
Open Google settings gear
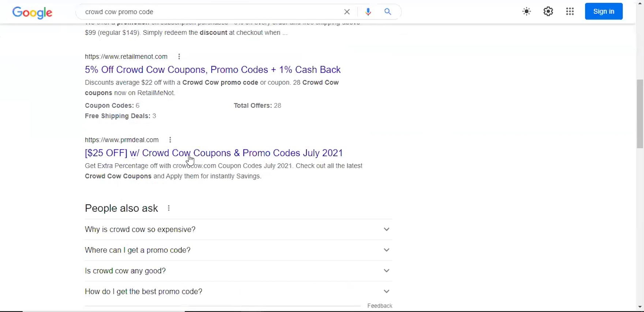tap(548, 12)
